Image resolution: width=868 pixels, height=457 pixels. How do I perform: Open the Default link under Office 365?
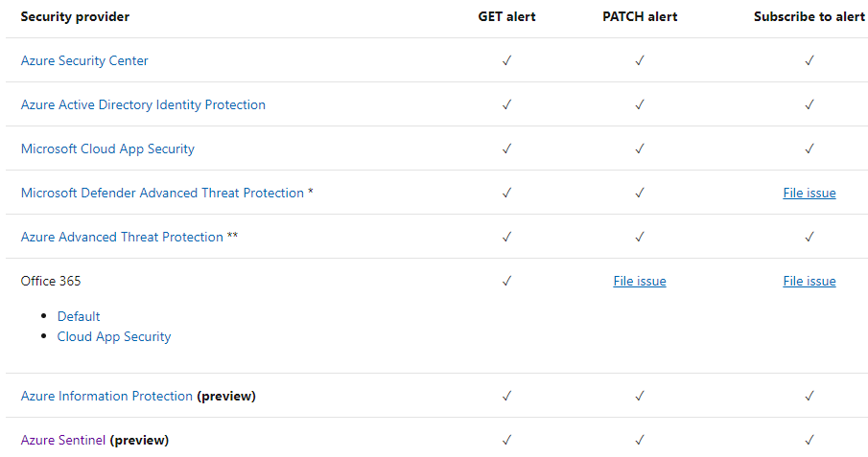[x=79, y=316]
